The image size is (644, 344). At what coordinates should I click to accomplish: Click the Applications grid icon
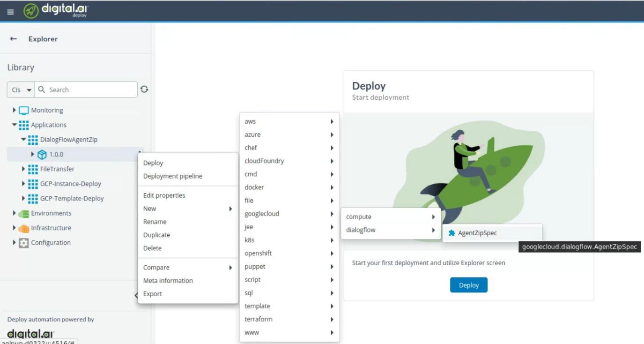[x=24, y=125]
